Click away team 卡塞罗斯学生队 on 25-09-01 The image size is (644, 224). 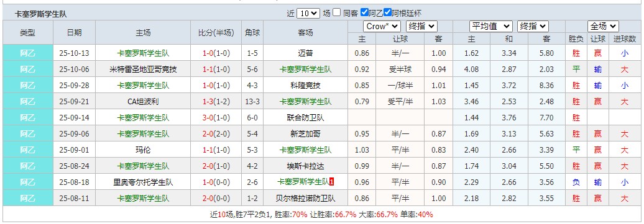coord(306,150)
